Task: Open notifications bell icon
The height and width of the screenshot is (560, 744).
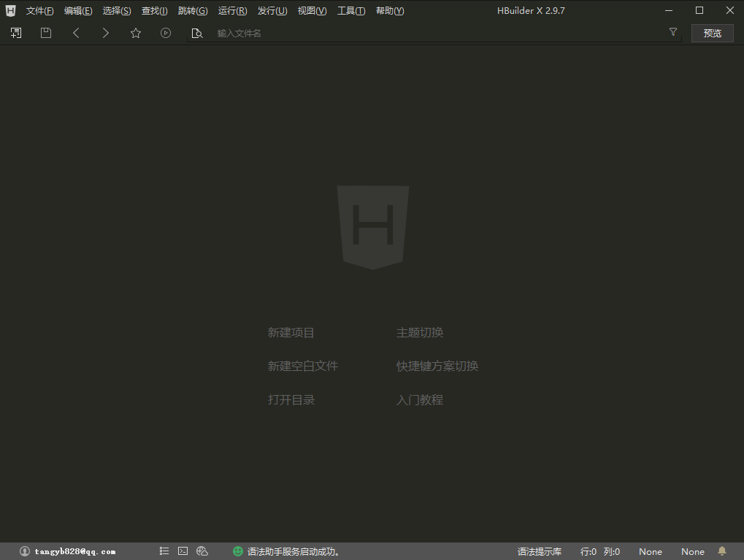Action: 722,551
